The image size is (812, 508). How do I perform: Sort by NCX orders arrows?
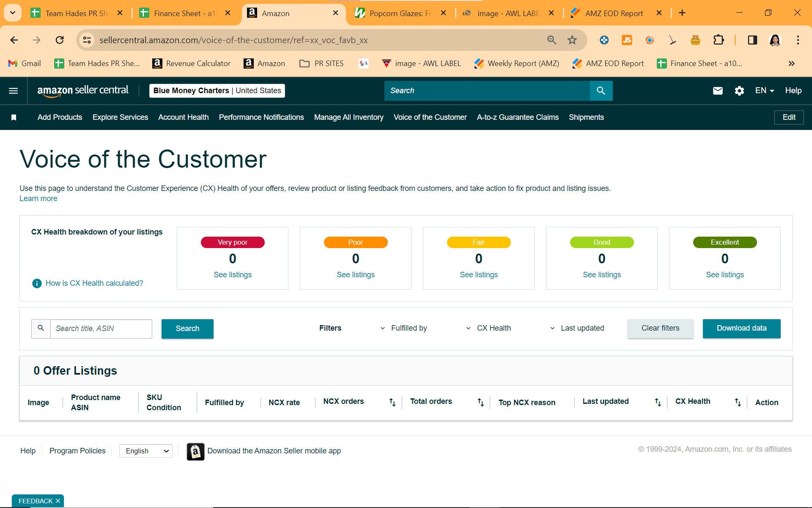pyautogui.click(x=392, y=402)
